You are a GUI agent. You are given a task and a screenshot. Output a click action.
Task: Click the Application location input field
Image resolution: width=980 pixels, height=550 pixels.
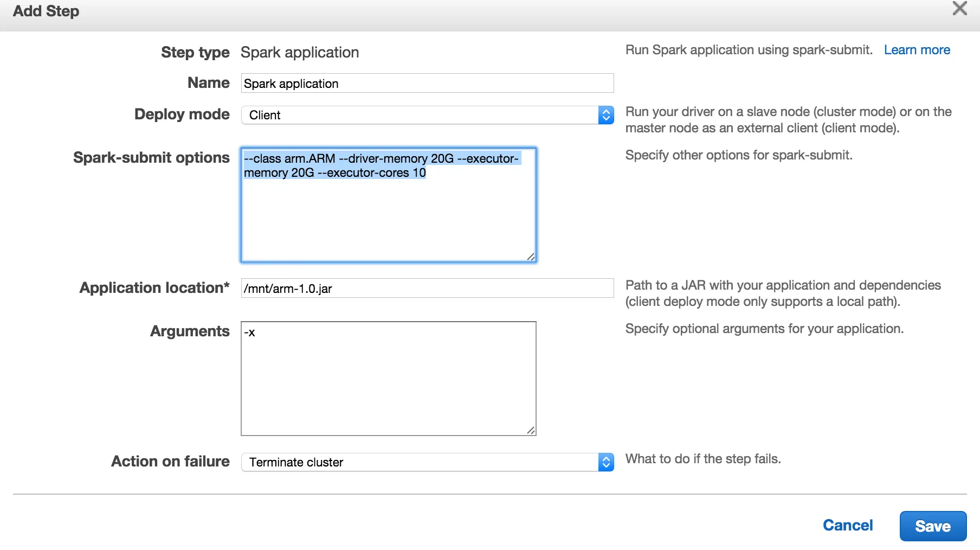point(427,288)
